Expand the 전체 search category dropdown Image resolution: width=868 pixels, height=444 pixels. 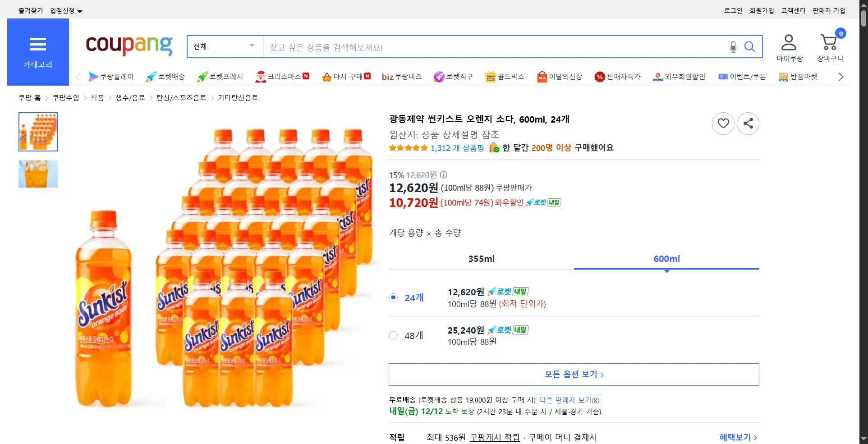[x=225, y=46]
